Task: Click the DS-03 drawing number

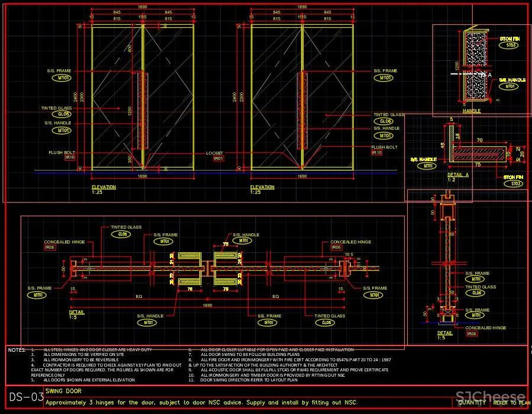Action: (25, 396)
